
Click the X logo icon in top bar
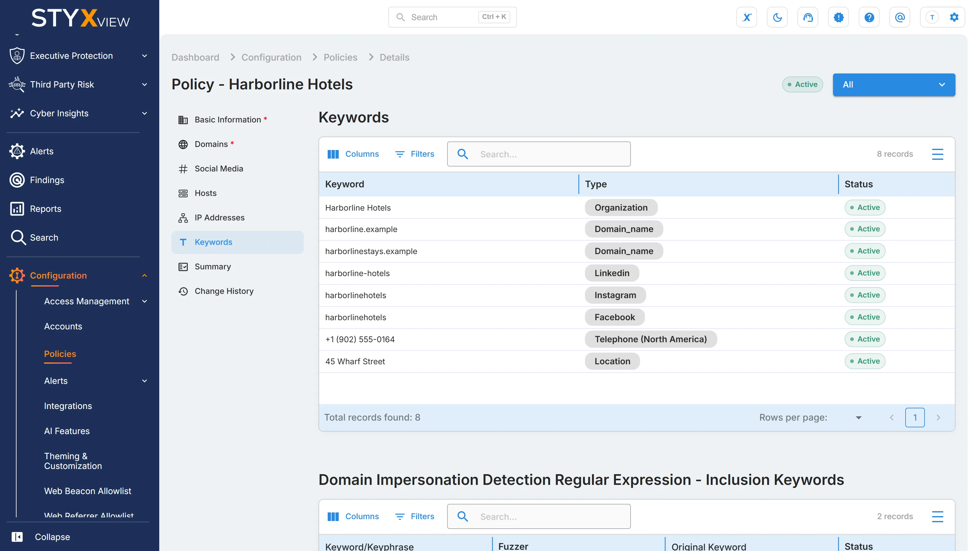click(x=746, y=17)
